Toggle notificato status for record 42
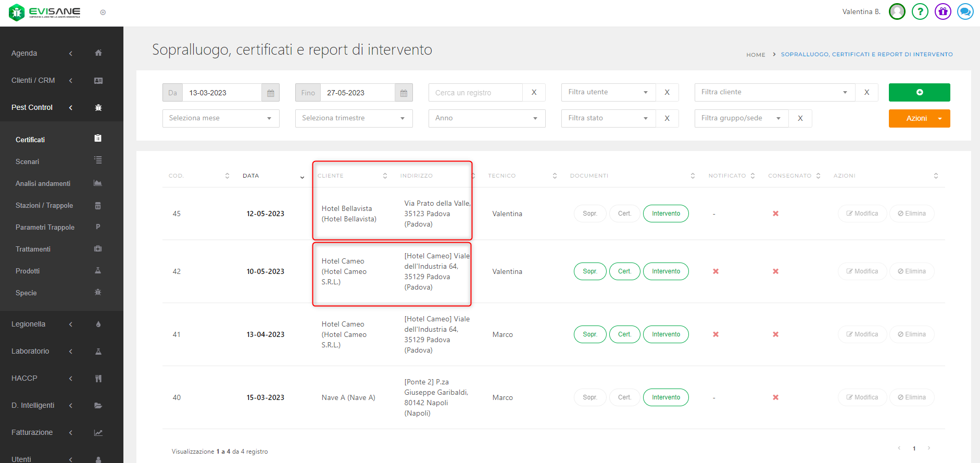 point(715,271)
